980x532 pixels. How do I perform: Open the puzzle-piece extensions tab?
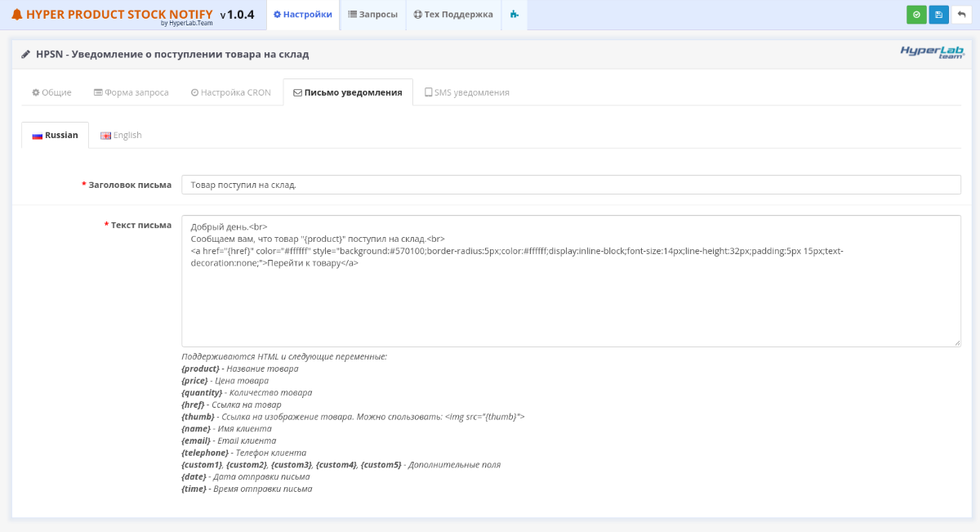(x=514, y=15)
